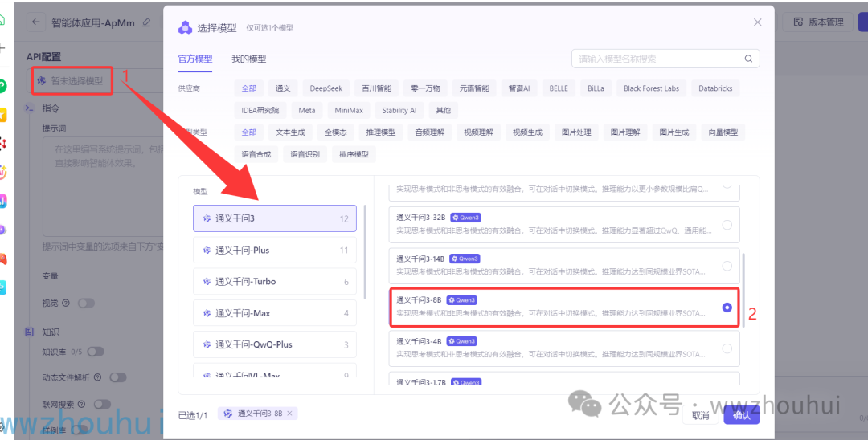Filter suppliers by Stability AI
Image resolution: width=868 pixels, height=440 pixels.
click(x=399, y=110)
